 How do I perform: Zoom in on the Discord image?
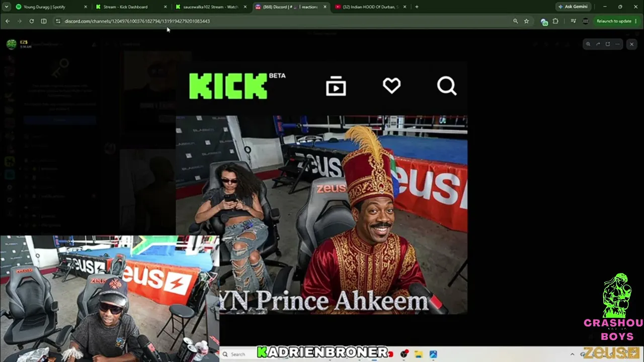tap(588, 44)
